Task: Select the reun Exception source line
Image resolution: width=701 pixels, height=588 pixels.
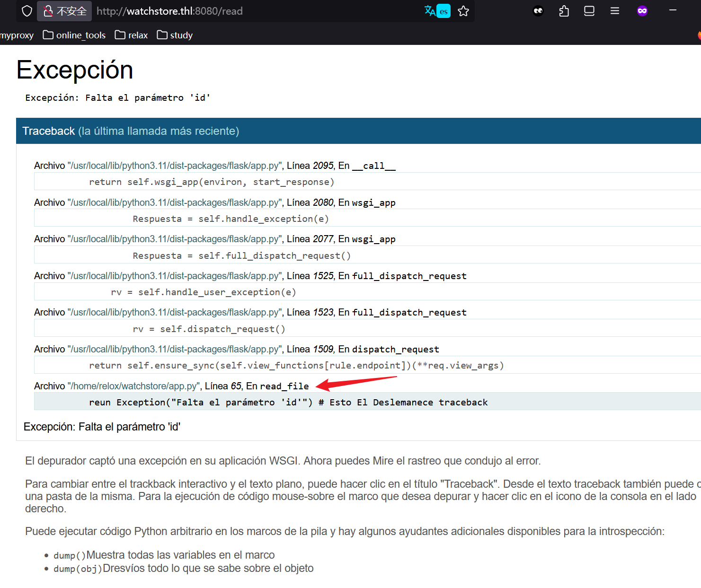Action: pos(288,402)
